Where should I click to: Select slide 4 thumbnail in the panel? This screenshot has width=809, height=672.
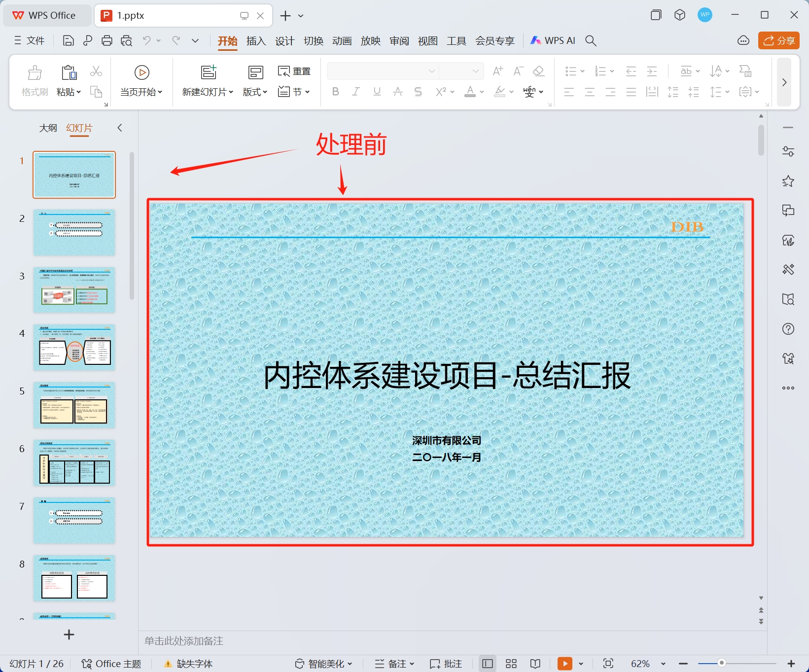click(x=74, y=347)
